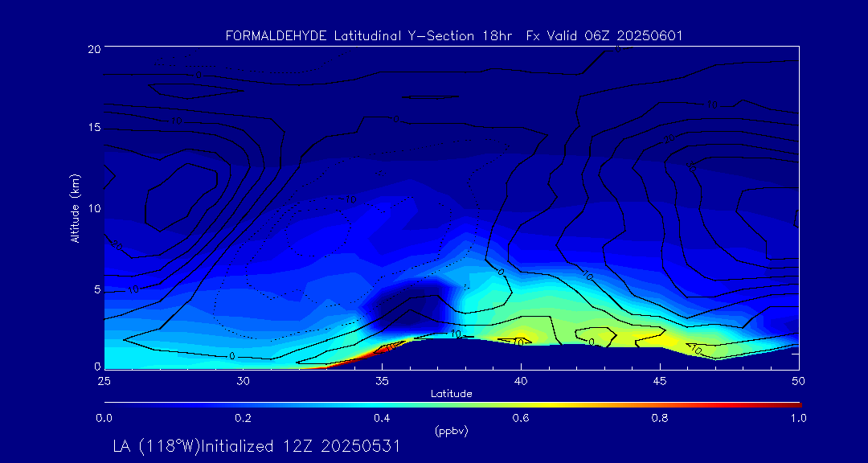The height and width of the screenshot is (463, 868).
Task: Click the colorbar tick label 0.2
Action: click(243, 418)
